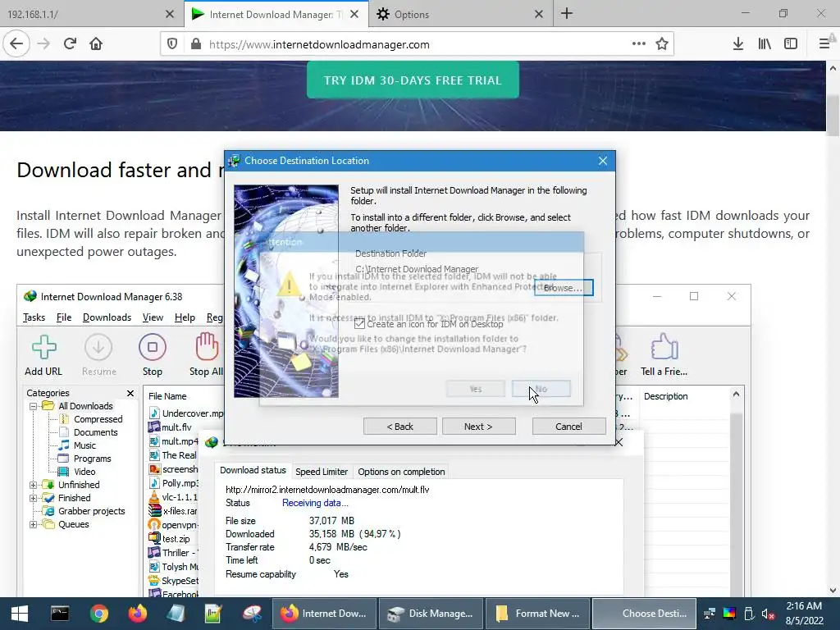Click the padlock site security icon
This screenshot has width=840, height=630.
196,44
